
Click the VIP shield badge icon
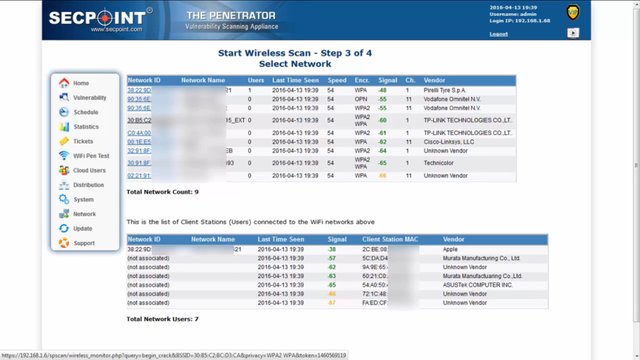point(573,13)
